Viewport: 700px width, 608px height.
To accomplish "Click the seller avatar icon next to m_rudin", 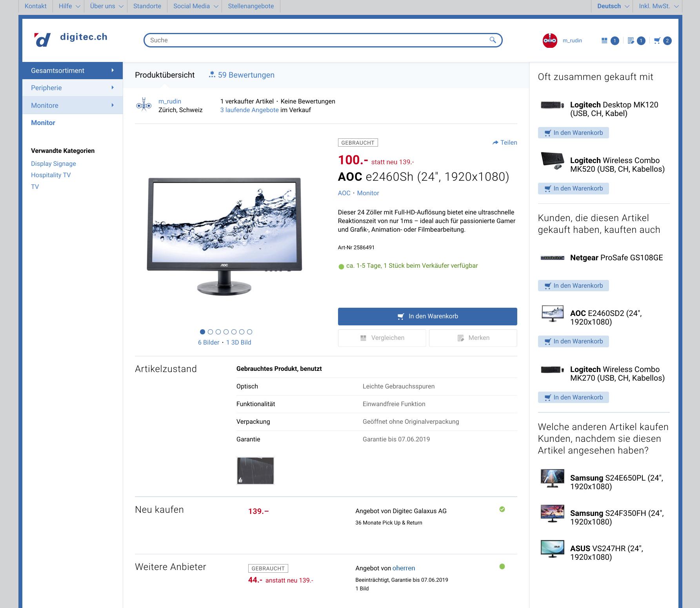I will click(x=144, y=105).
